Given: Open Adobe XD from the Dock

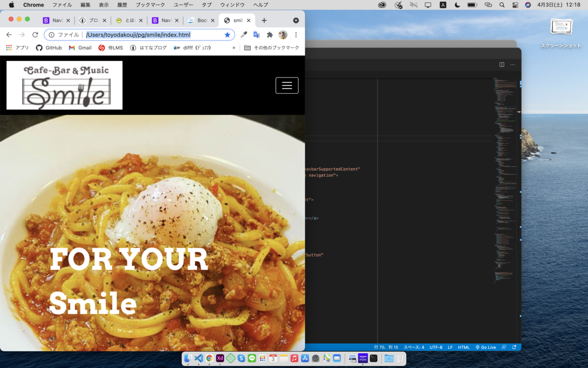Looking at the screenshot, I should coord(220,358).
